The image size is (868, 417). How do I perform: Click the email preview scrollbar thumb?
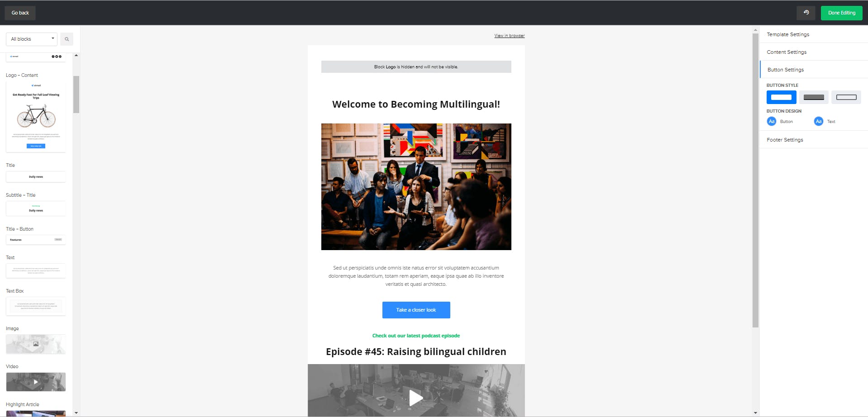click(755, 180)
